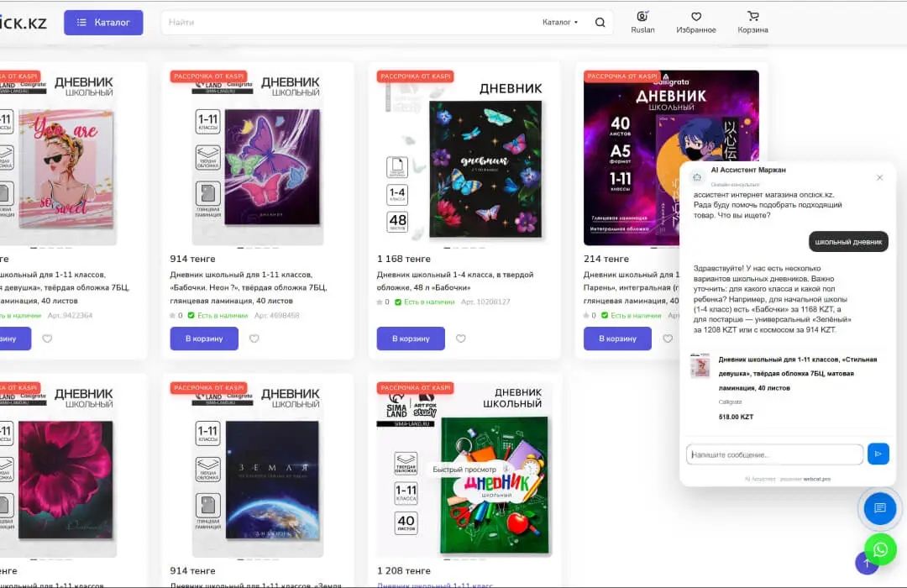The height and width of the screenshot is (588, 907).
Task: Click the Рассрочка от Kaspi badge on Земля diary
Action: (x=209, y=388)
